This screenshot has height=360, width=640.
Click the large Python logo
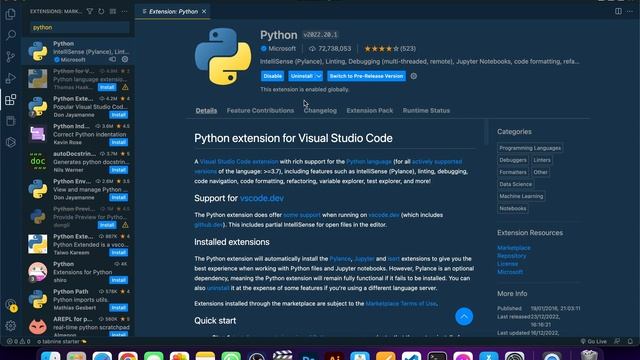click(x=223, y=56)
